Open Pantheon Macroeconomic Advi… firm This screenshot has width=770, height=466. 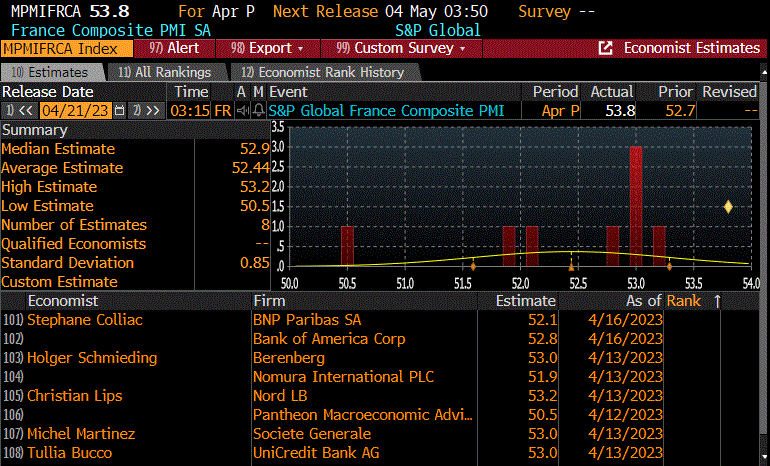click(x=362, y=415)
